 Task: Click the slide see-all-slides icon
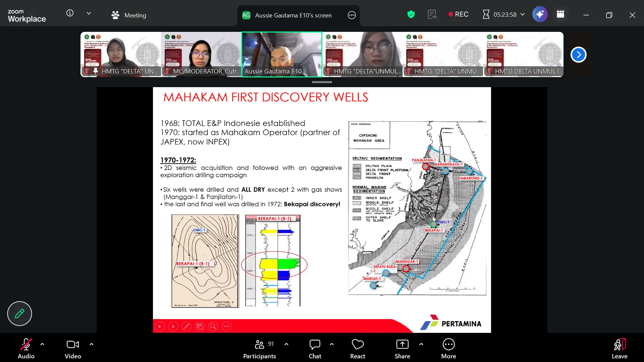coord(200,326)
